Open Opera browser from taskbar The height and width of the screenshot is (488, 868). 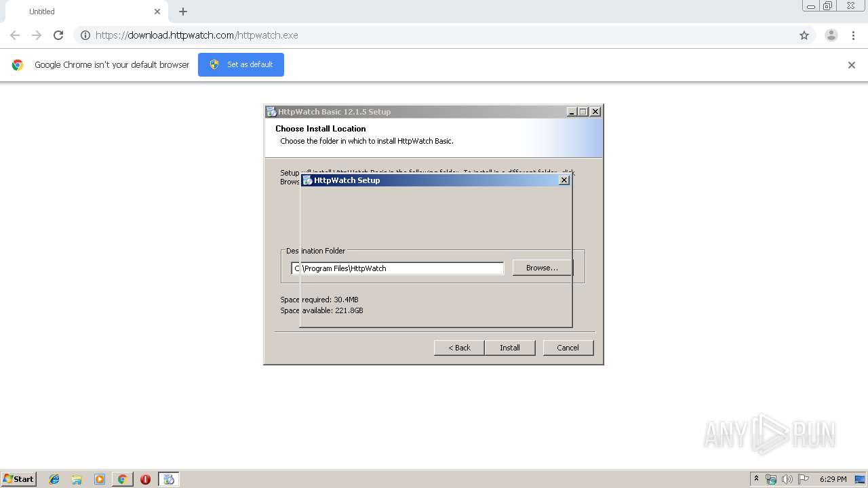(x=145, y=479)
